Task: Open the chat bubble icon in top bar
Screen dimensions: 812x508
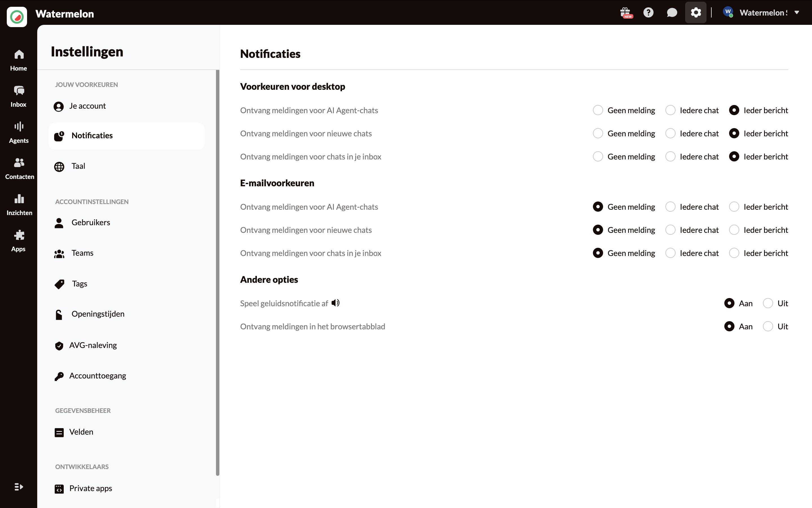Action: (672, 13)
